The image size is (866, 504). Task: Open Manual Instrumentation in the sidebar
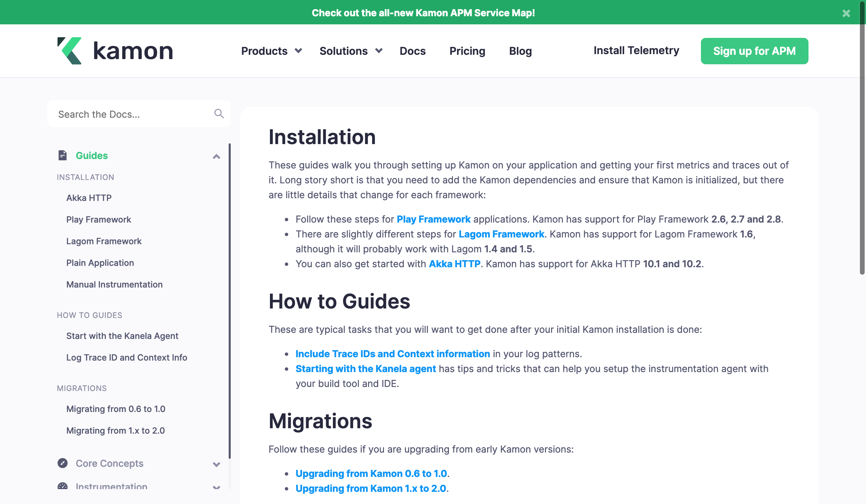coord(114,284)
